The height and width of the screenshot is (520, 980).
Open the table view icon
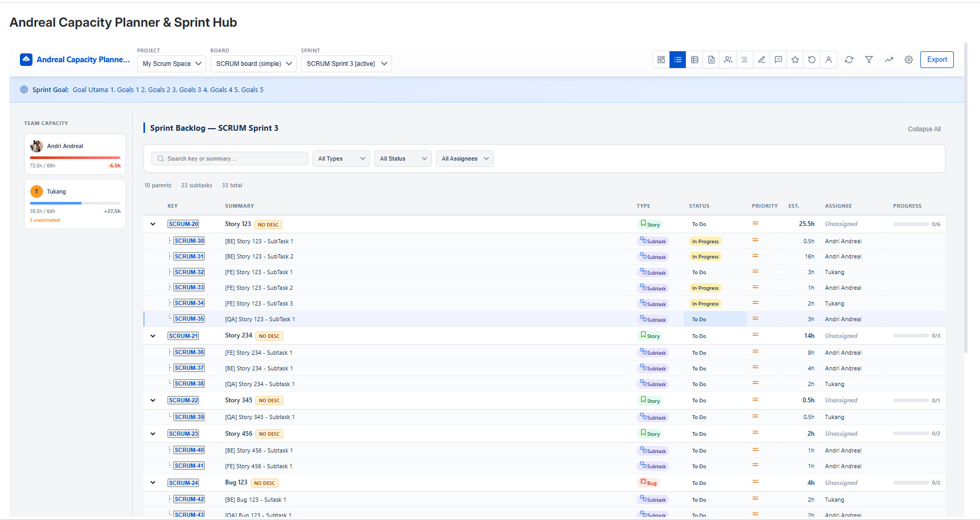tap(694, 59)
